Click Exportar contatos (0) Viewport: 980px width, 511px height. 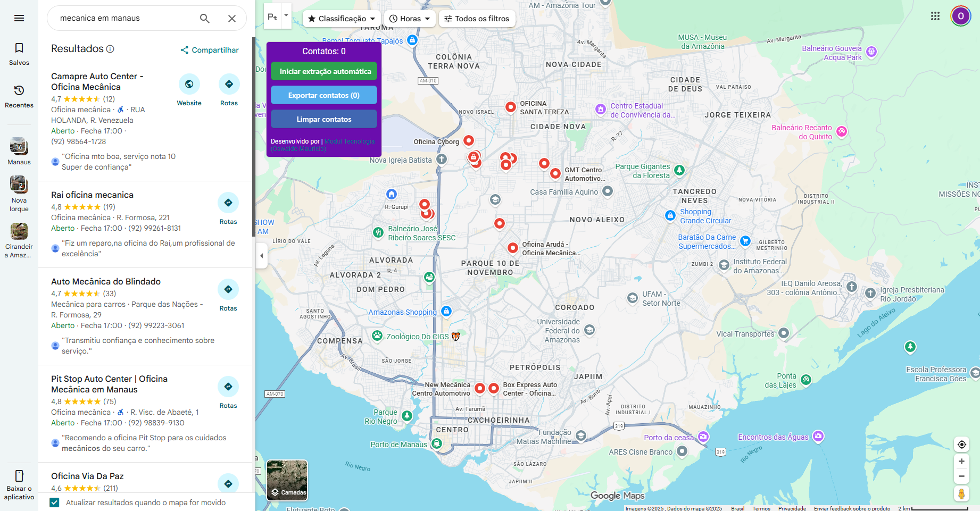pyautogui.click(x=324, y=95)
